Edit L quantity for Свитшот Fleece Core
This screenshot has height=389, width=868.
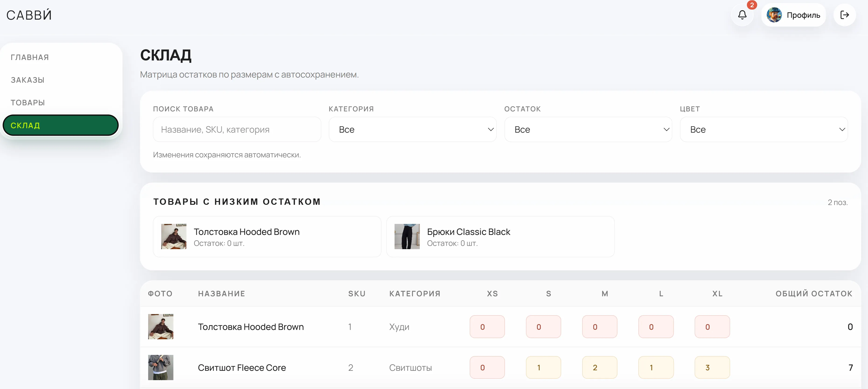click(x=656, y=368)
